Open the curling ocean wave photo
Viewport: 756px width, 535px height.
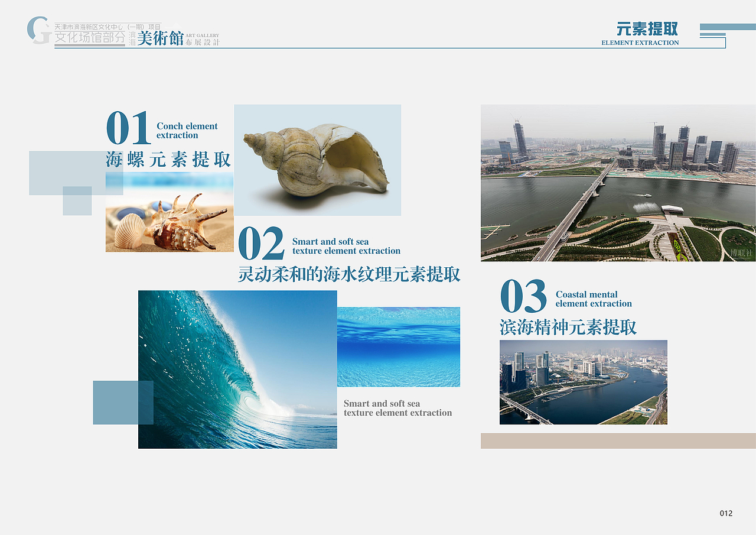237,369
